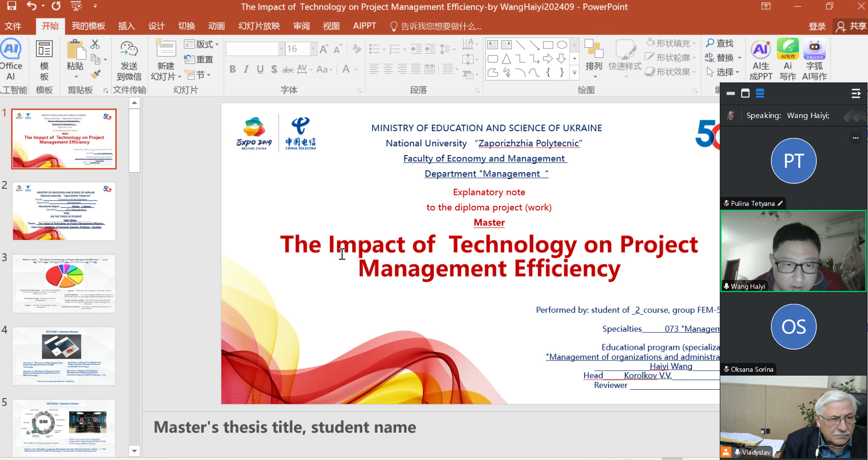Start slideshow from beginning via quick access icon
The height and width of the screenshot is (460, 868).
click(76, 6)
